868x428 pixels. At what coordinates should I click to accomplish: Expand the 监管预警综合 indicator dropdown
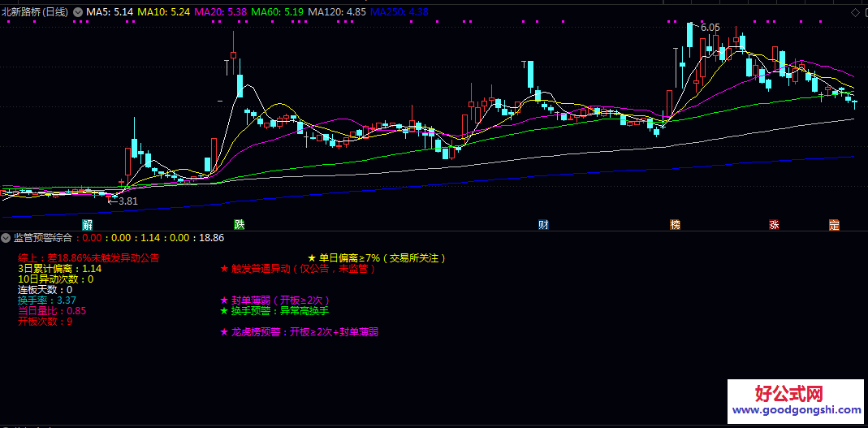pos(6,238)
